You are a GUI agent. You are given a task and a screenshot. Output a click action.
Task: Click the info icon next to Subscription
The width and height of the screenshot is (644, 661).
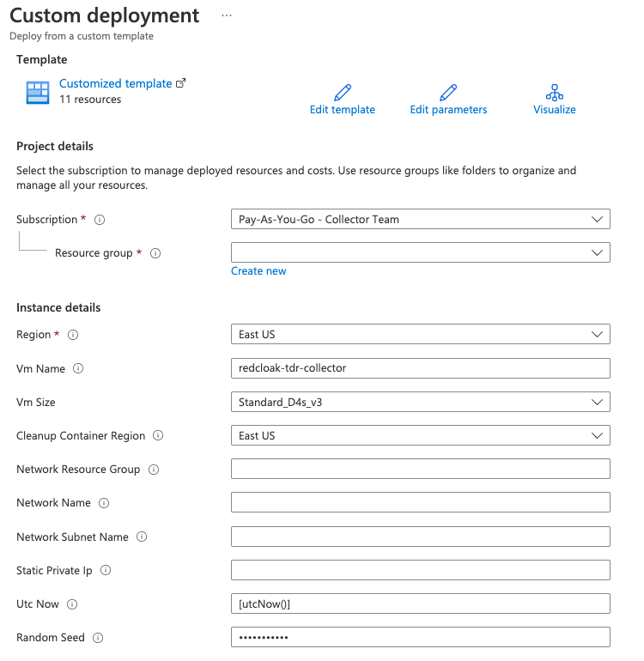tap(100, 220)
